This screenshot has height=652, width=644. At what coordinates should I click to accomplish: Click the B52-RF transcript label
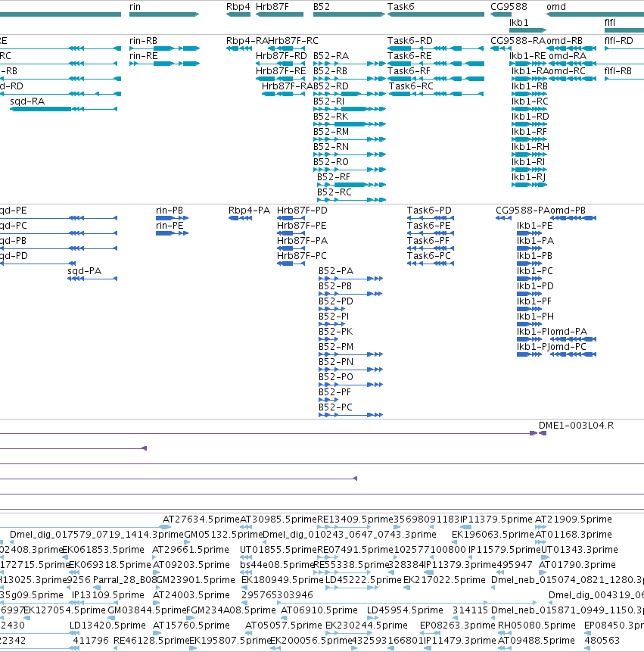point(334,177)
